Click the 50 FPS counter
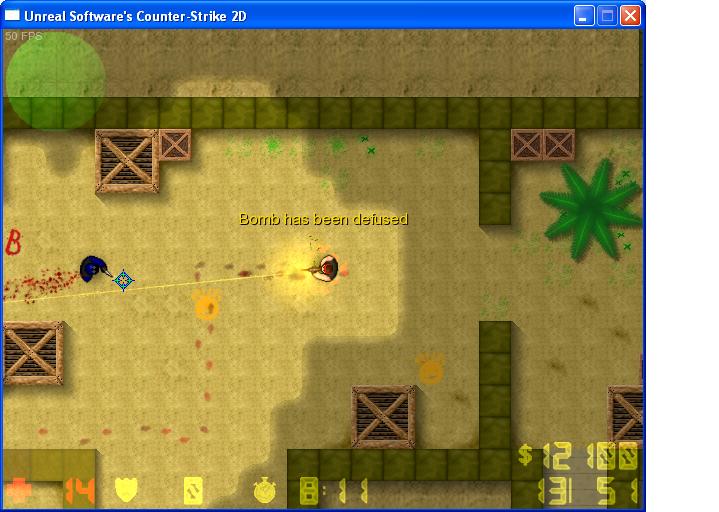The image size is (719, 512). [x=23, y=36]
